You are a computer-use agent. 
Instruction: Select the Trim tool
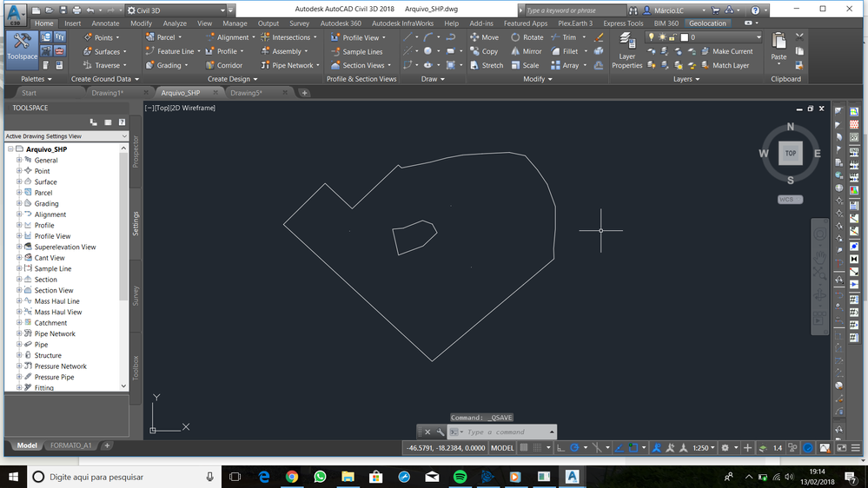click(x=564, y=37)
